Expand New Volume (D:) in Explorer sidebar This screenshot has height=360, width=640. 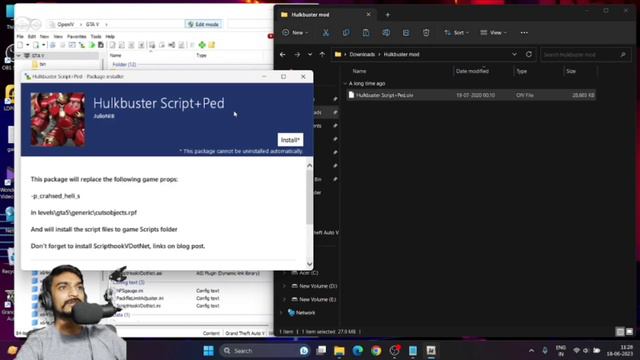[x=284, y=286]
